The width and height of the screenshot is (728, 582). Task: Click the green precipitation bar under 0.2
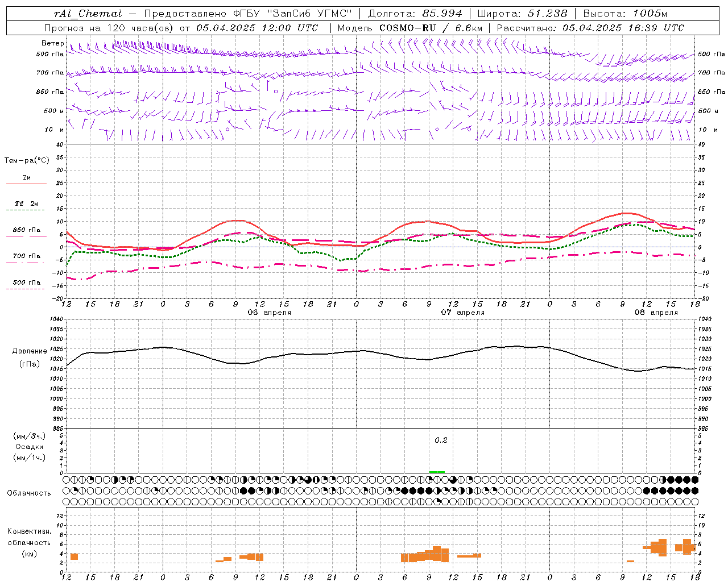pos(437,472)
